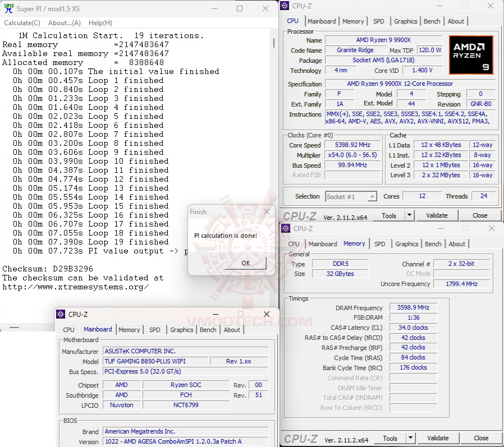This screenshot has width=504, height=447.
Task: Close the bottom CPU-Z window via Close button
Action: [x=480, y=437]
